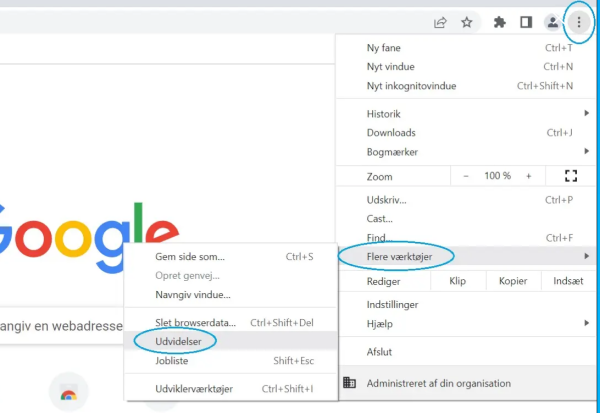Click the Kopier button
The image size is (600, 413).
pyautogui.click(x=513, y=281)
